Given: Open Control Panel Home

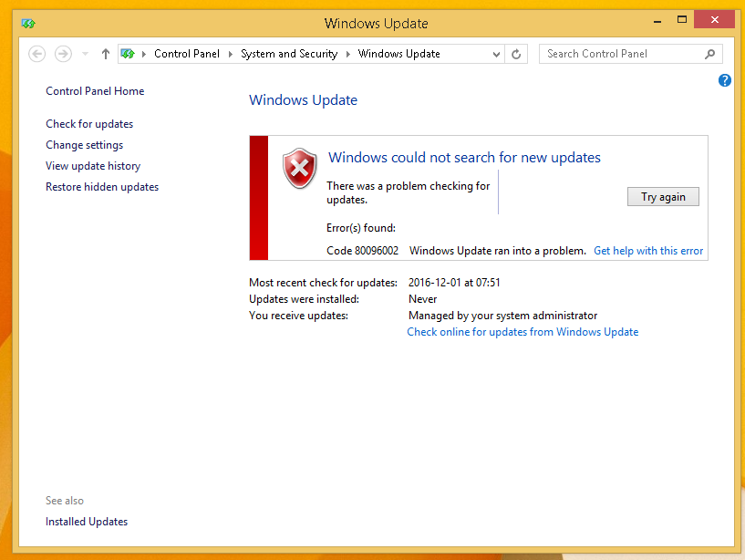Looking at the screenshot, I should pyautogui.click(x=95, y=91).
